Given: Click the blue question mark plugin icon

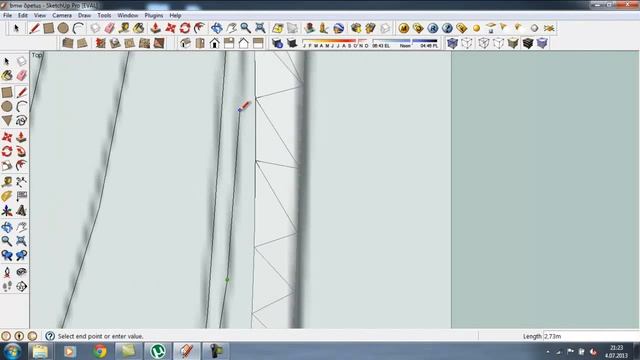Looking at the screenshot, I should pyautogui.click(x=447, y=28).
